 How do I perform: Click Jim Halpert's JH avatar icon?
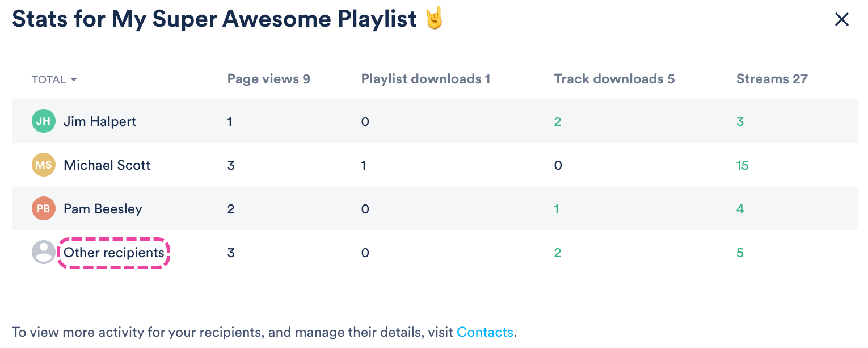tap(43, 121)
